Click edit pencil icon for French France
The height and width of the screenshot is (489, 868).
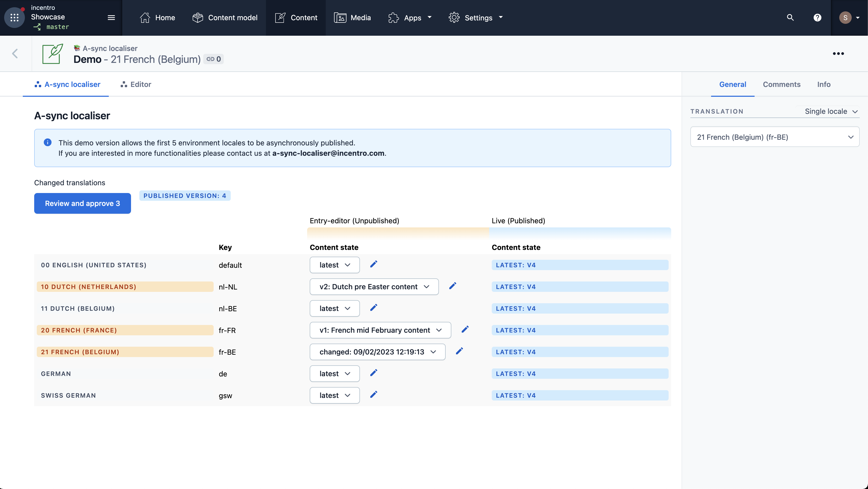466,330
